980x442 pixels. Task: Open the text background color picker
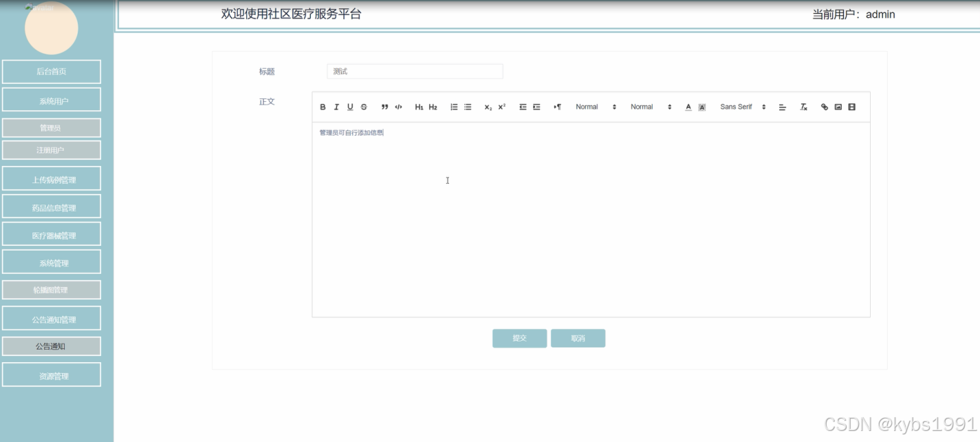coord(702,107)
